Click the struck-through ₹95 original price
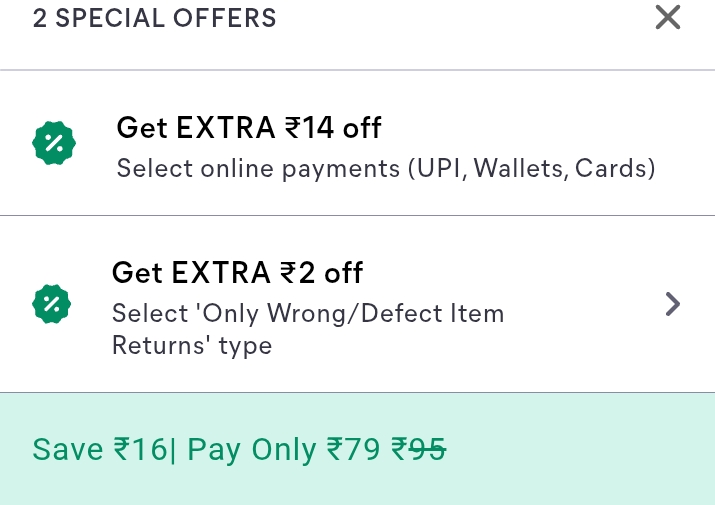This screenshot has height=505, width=715. 418,450
